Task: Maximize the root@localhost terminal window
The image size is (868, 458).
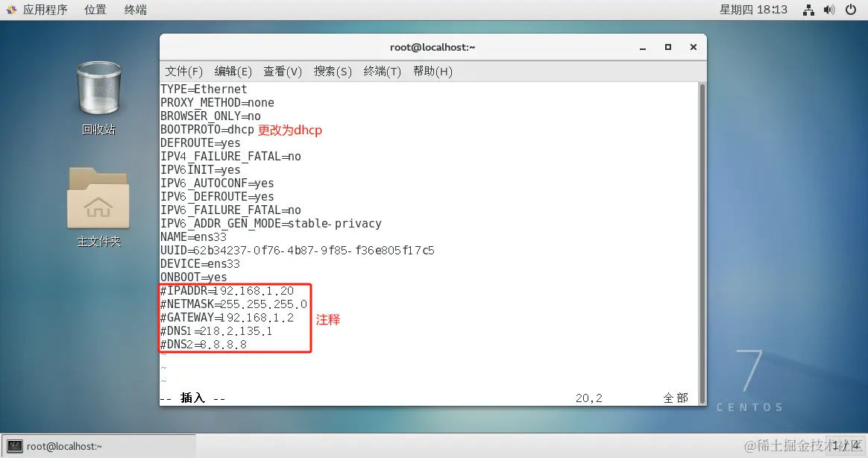Action: click(668, 48)
